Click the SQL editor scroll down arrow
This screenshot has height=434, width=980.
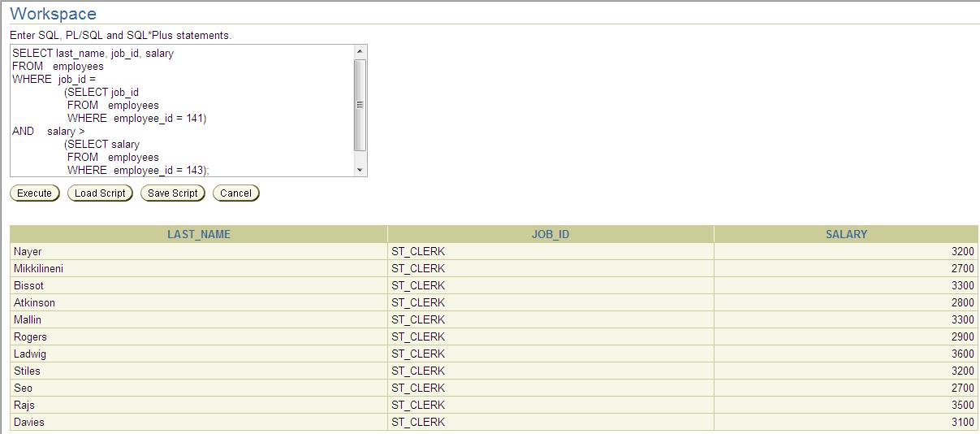click(360, 170)
